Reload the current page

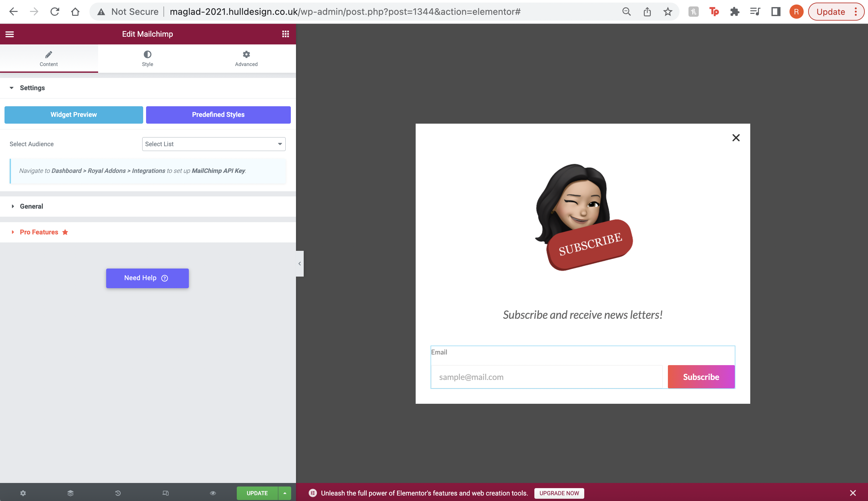click(x=55, y=12)
